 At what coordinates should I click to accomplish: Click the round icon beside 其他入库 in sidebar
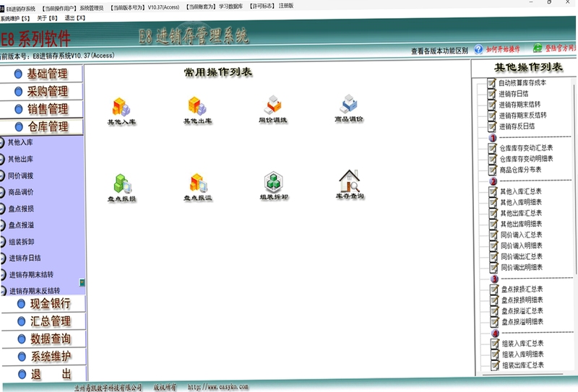point(2,143)
